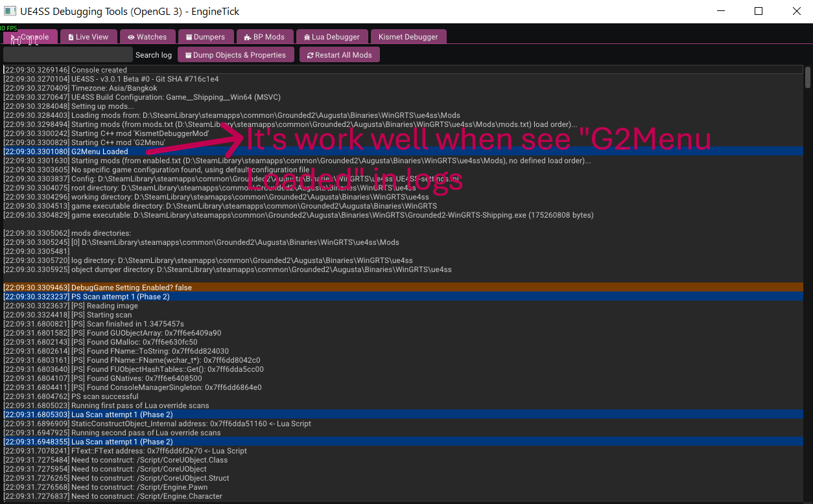813x504 pixels.
Task: Select the 'FText::FText address' log line
Action: click(x=403, y=451)
